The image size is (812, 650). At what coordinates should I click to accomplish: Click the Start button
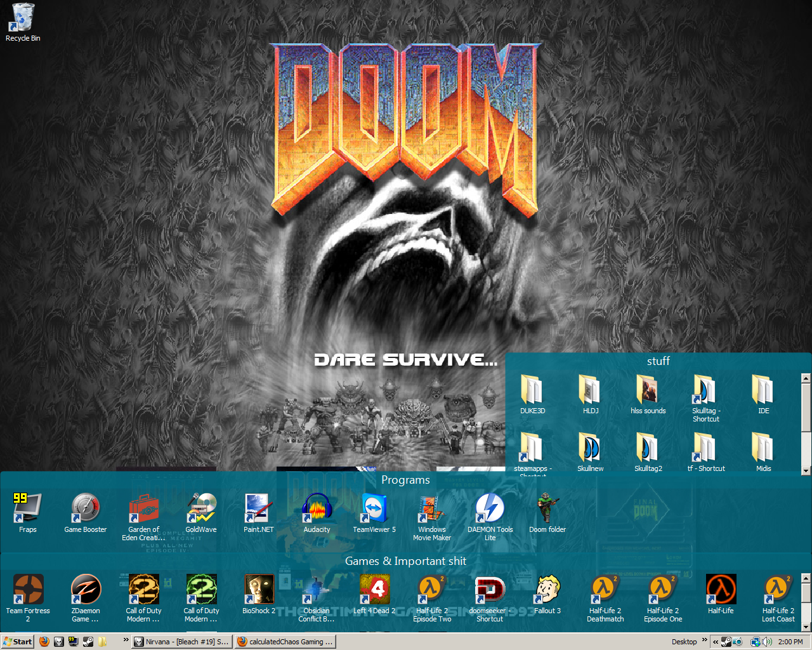18,642
